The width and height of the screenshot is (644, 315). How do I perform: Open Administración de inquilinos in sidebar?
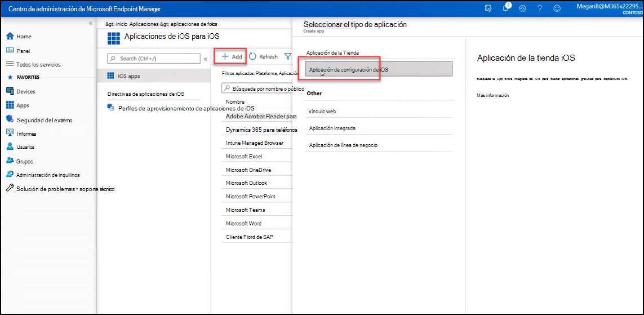[48, 175]
